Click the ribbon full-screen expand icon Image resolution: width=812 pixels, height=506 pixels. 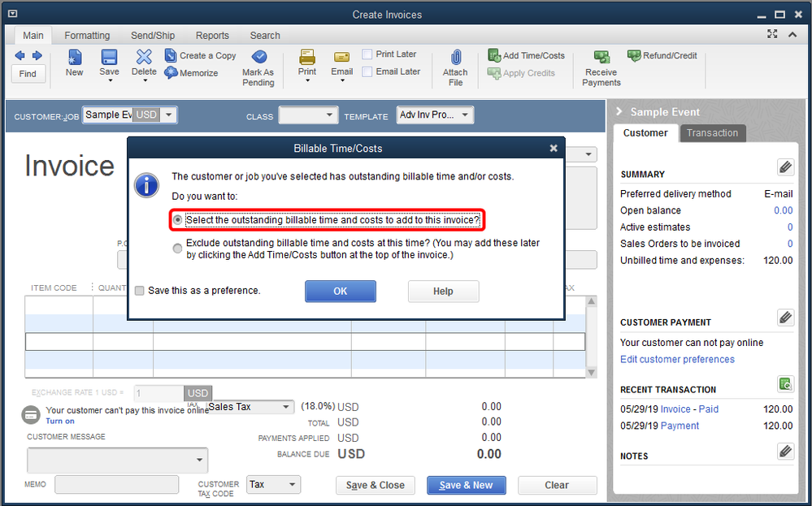point(773,34)
